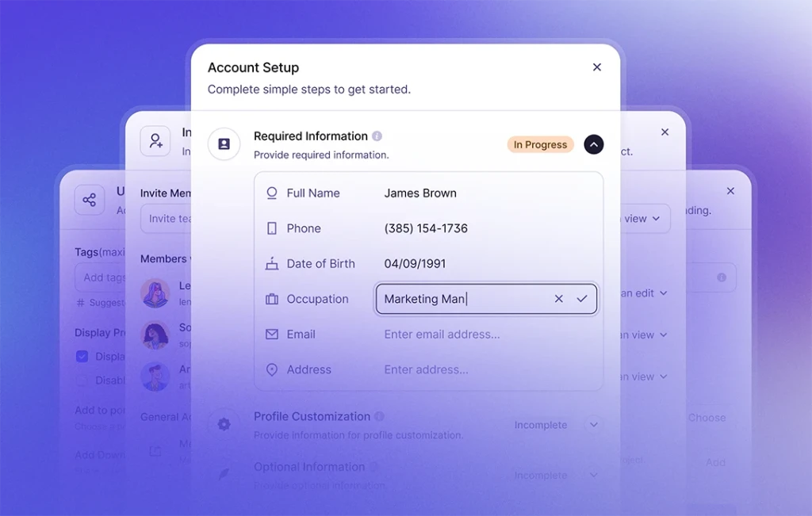Select the Full Name value James Brown

pos(420,193)
